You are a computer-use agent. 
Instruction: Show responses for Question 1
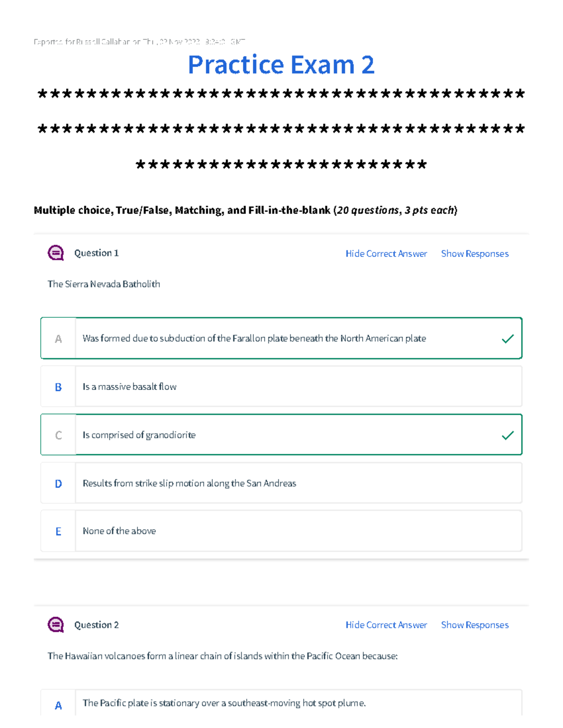pos(474,254)
